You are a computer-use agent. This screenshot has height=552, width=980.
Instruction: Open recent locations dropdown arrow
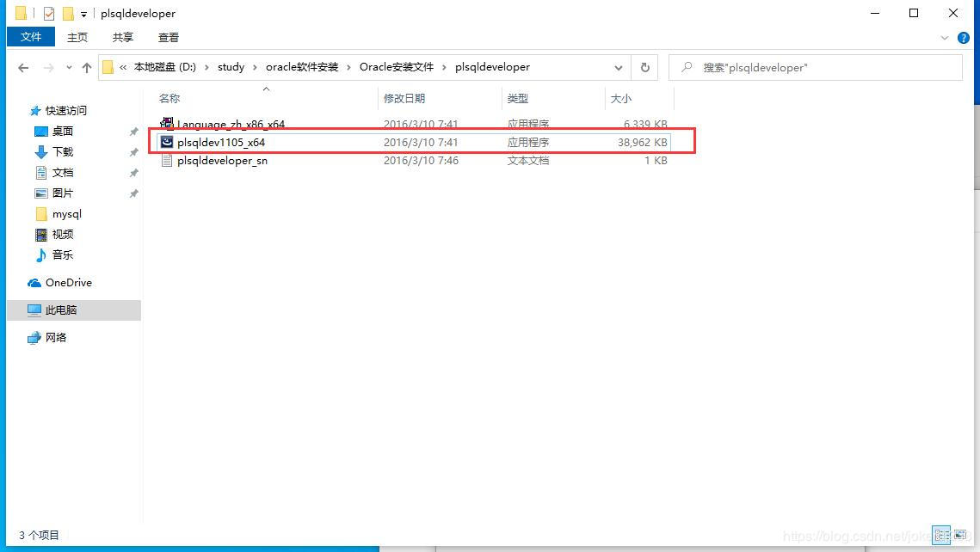69,67
